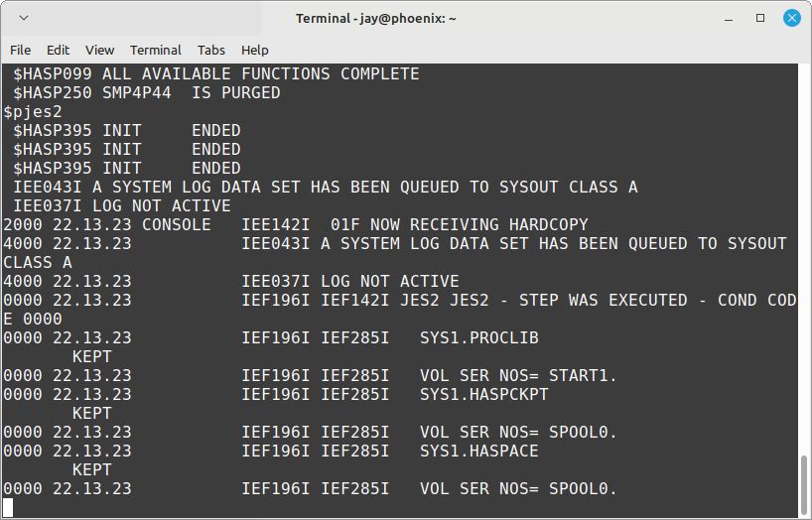Minimize the Terminal window
Image resolution: width=812 pixels, height=520 pixels.
point(729,19)
